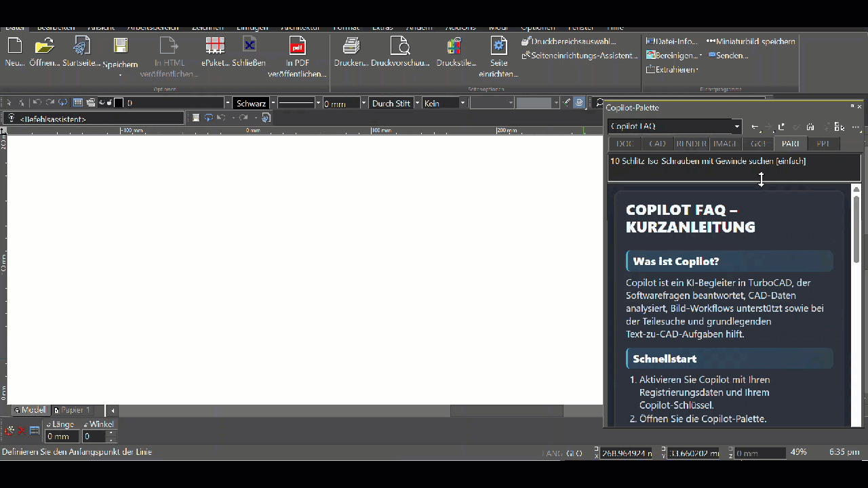Click the three-dots more icon in Copilot-Palette
The image size is (868, 488).
tap(856, 127)
